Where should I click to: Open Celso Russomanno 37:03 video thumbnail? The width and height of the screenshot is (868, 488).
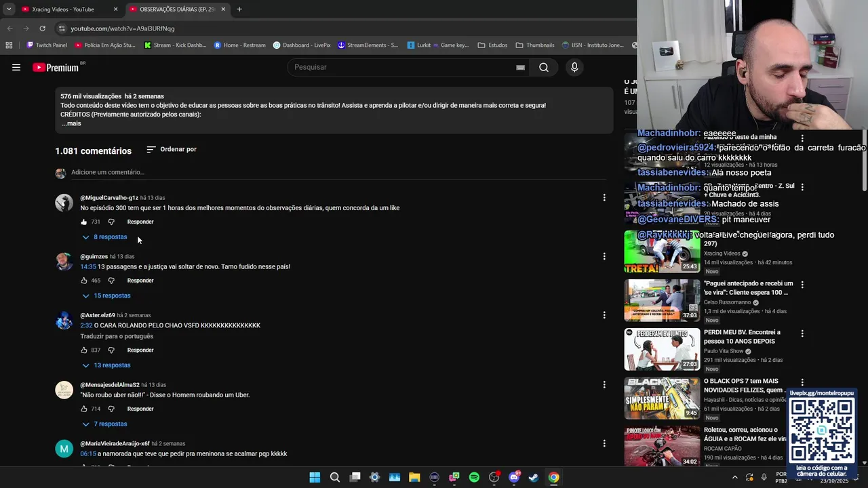pos(662,300)
